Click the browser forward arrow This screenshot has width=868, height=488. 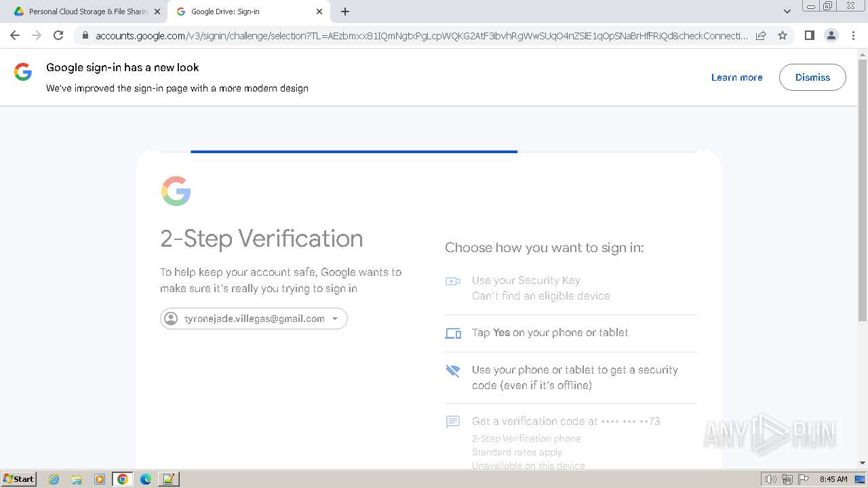pyautogui.click(x=37, y=35)
